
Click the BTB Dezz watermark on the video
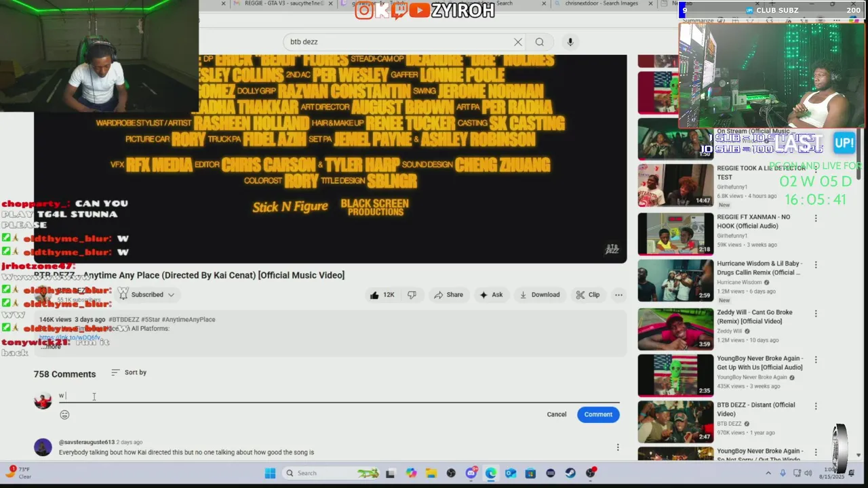(612, 249)
